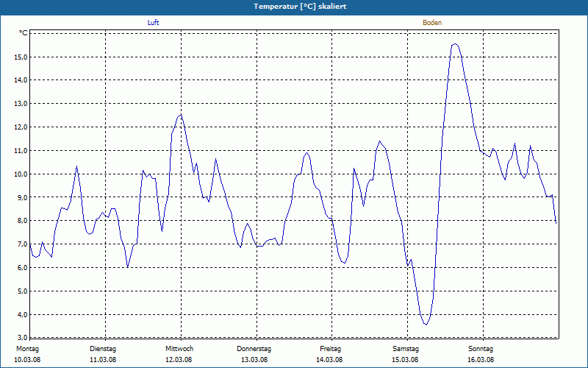Click the 'Montag' day label
The height and width of the screenshot is (368, 588).
(x=27, y=349)
